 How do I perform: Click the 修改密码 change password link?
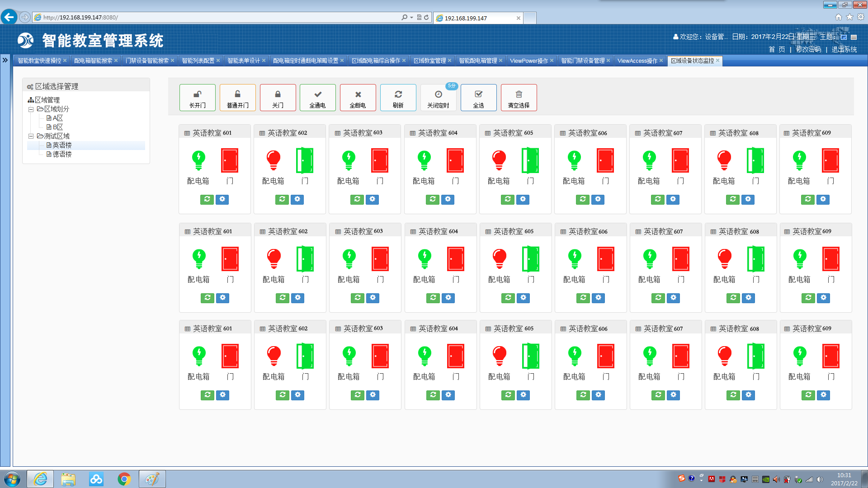pyautogui.click(x=809, y=49)
